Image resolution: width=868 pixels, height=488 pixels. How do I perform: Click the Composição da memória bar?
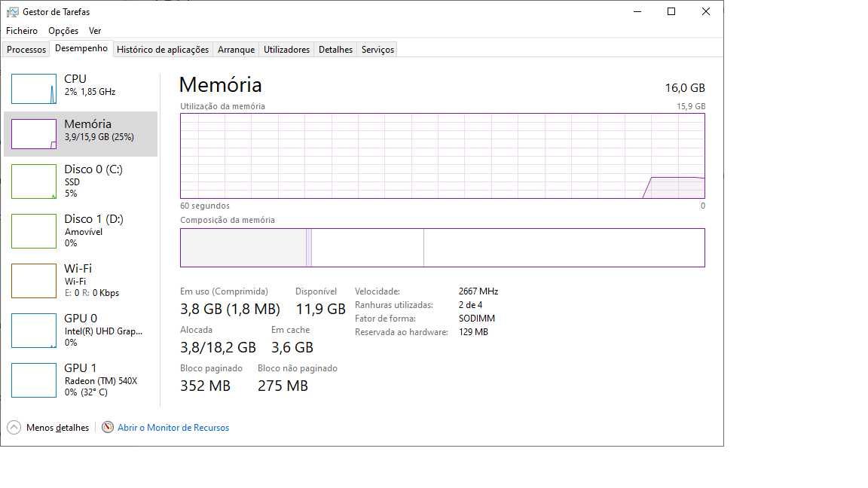[x=442, y=248]
